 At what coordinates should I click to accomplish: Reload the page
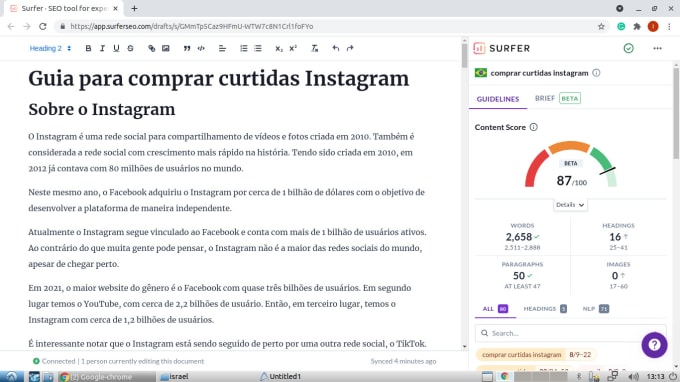(42, 26)
